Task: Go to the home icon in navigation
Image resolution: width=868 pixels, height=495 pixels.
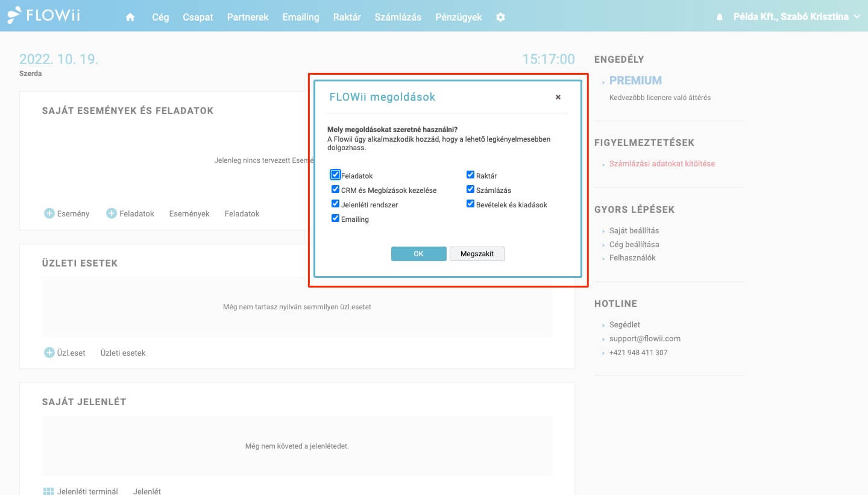Action: [130, 17]
